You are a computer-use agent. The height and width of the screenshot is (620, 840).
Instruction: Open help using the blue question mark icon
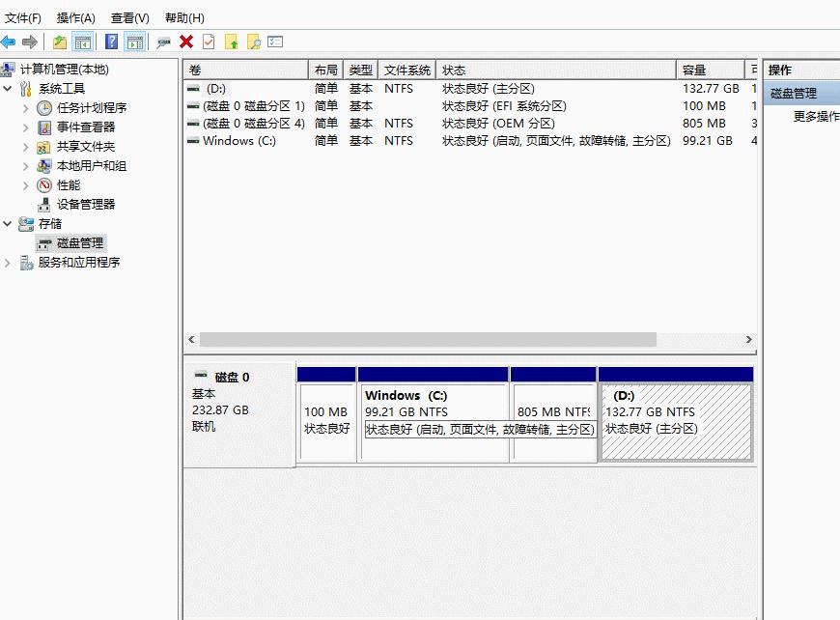tap(111, 42)
